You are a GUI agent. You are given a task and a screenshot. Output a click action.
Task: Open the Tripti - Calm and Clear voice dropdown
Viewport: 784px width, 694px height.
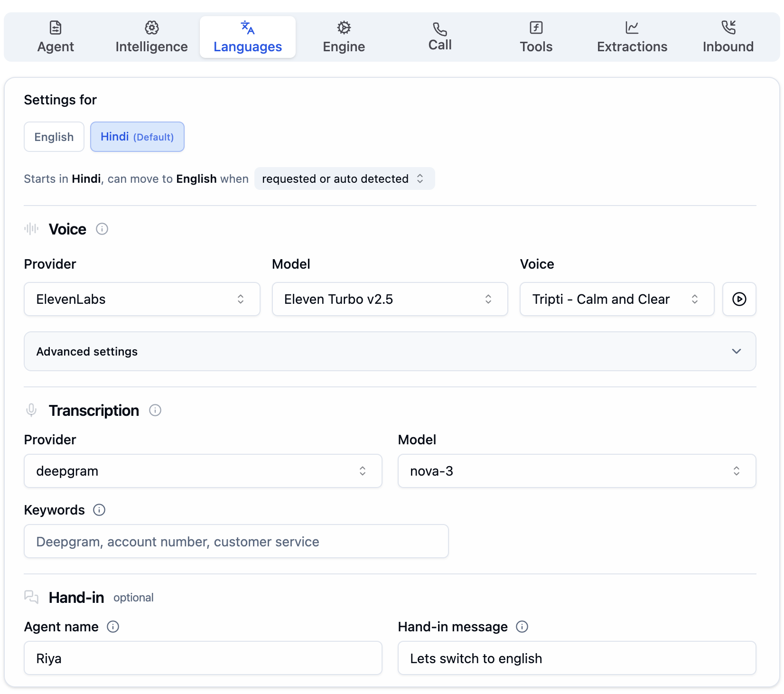coord(617,299)
